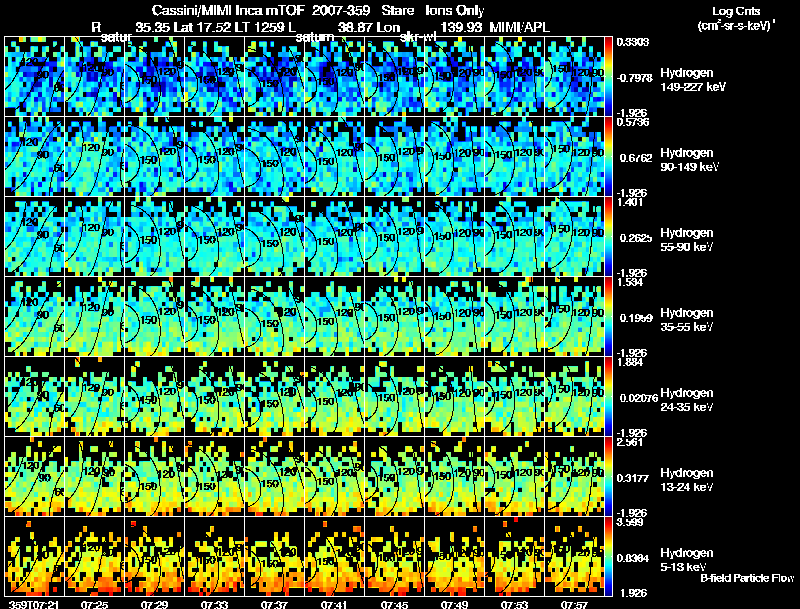Image resolution: width=800 pixels, height=609 pixels.
Task: Click the color bar for Hydrogen 55-90 keV
Action: (x=608, y=237)
